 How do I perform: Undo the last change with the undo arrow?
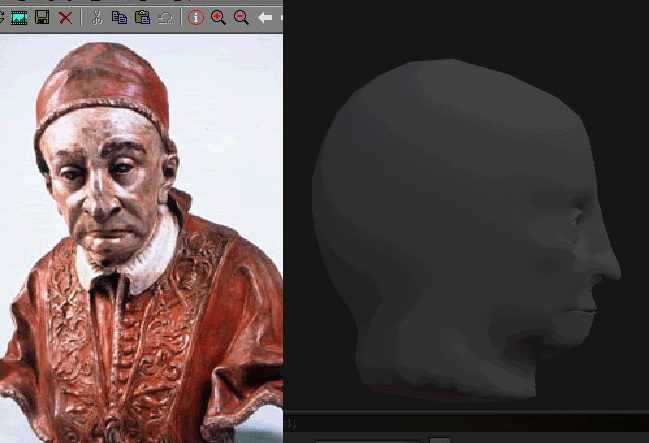click(x=165, y=18)
